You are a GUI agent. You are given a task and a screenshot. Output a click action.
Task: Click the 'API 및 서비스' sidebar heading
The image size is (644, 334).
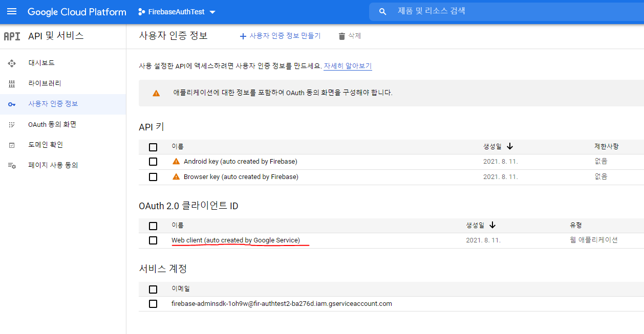[56, 36]
